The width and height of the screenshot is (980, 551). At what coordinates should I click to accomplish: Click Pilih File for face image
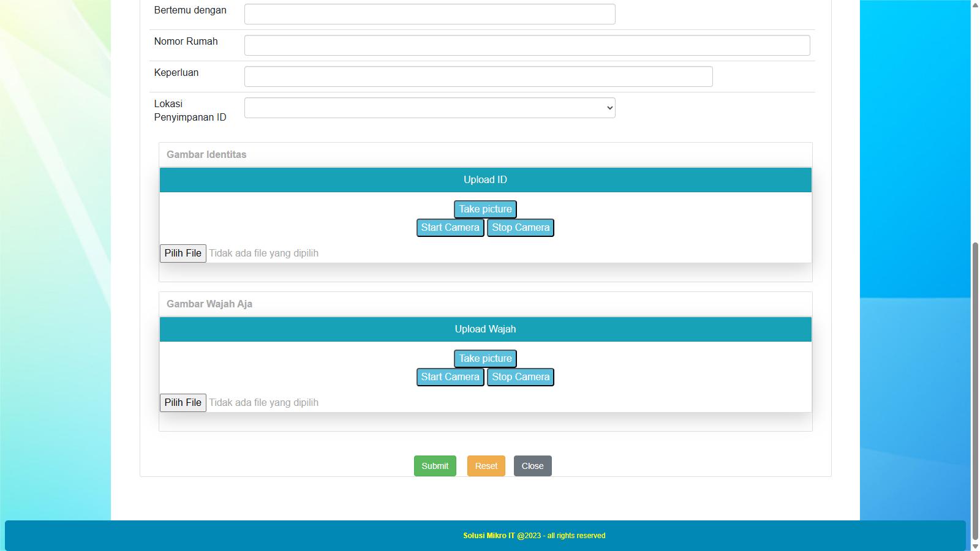click(183, 403)
